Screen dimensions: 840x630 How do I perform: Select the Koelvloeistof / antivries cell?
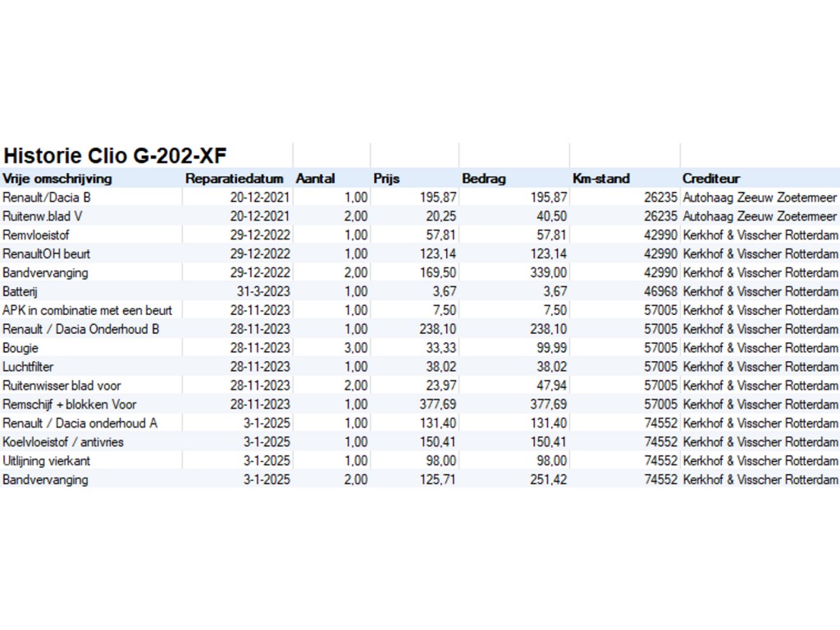click(63, 442)
